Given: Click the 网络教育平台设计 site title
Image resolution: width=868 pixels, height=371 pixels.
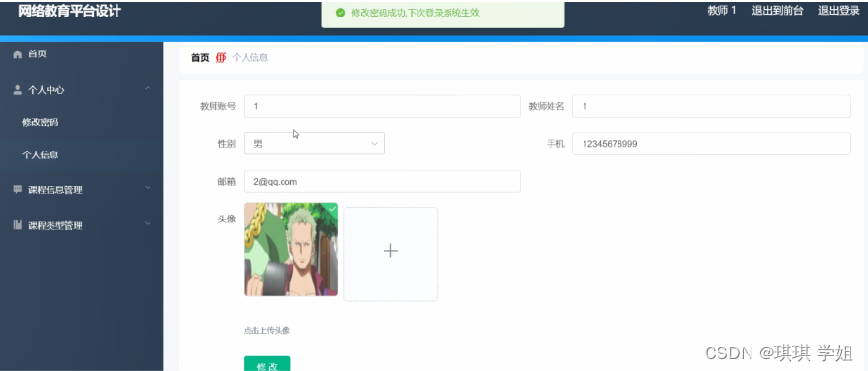Looking at the screenshot, I should click(x=70, y=11).
